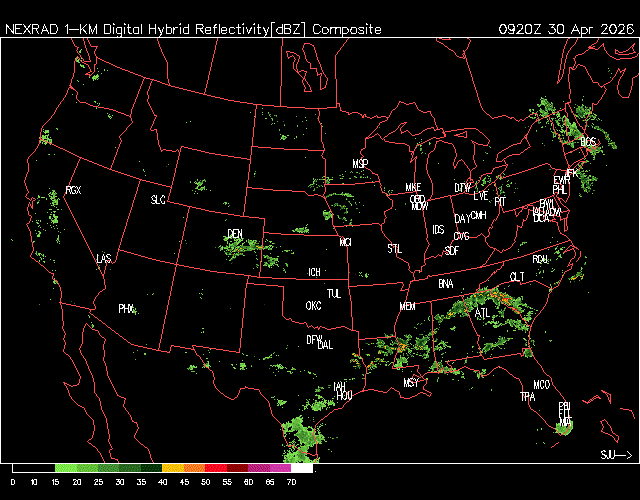Click the STL station label

coord(394,247)
